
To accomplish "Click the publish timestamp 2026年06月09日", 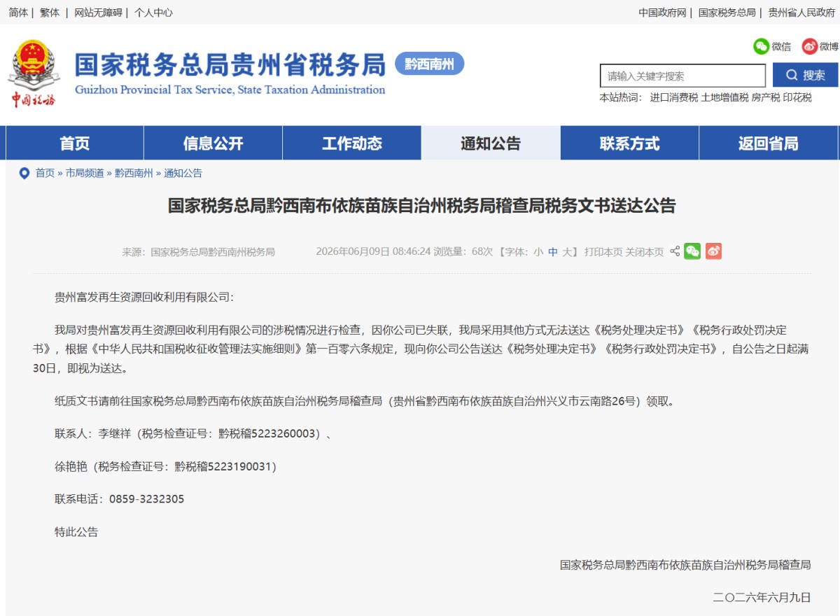I will coord(353,252).
